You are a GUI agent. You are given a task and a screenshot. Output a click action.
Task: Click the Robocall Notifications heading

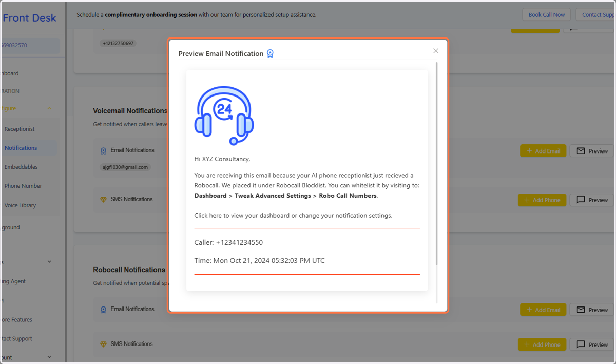[x=129, y=270]
